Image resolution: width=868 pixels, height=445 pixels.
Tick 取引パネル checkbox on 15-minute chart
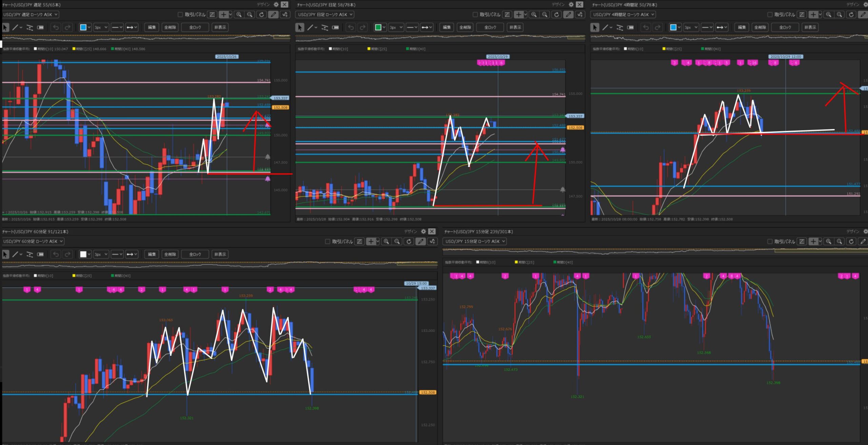click(770, 242)
